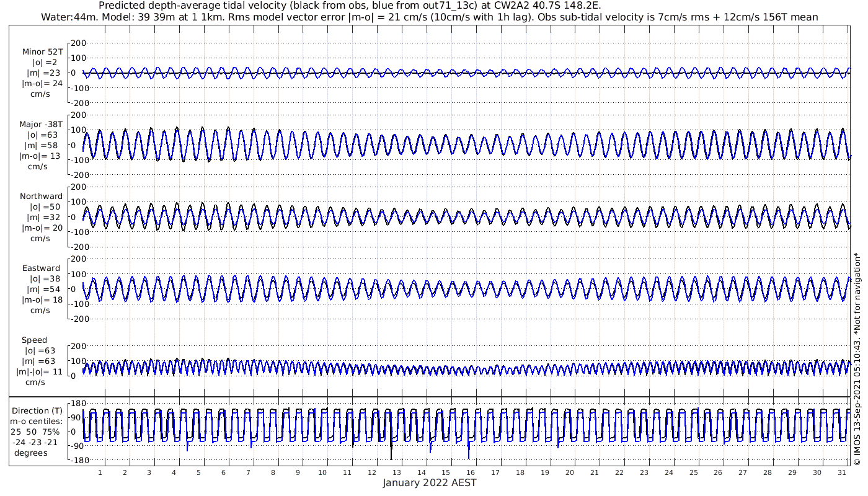Click the '|m| =23' value in Minor panel
The image size is (868, 496).
[42, 73]
